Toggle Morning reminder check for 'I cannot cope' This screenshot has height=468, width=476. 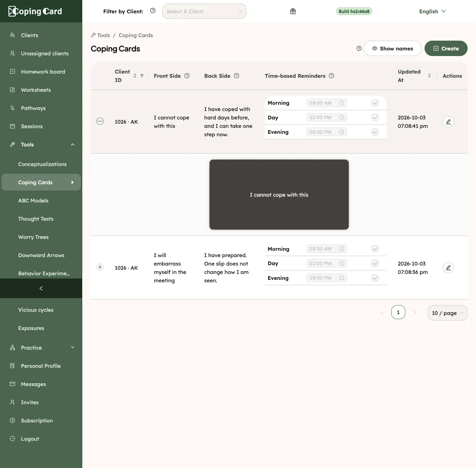(375, 103)
